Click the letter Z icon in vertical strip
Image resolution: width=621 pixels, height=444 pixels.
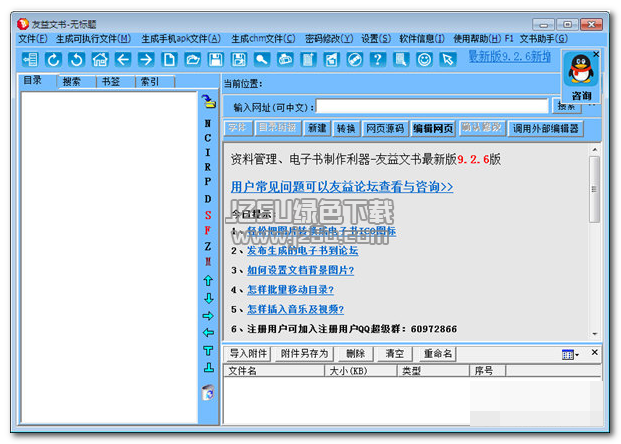tap(208, 246)
